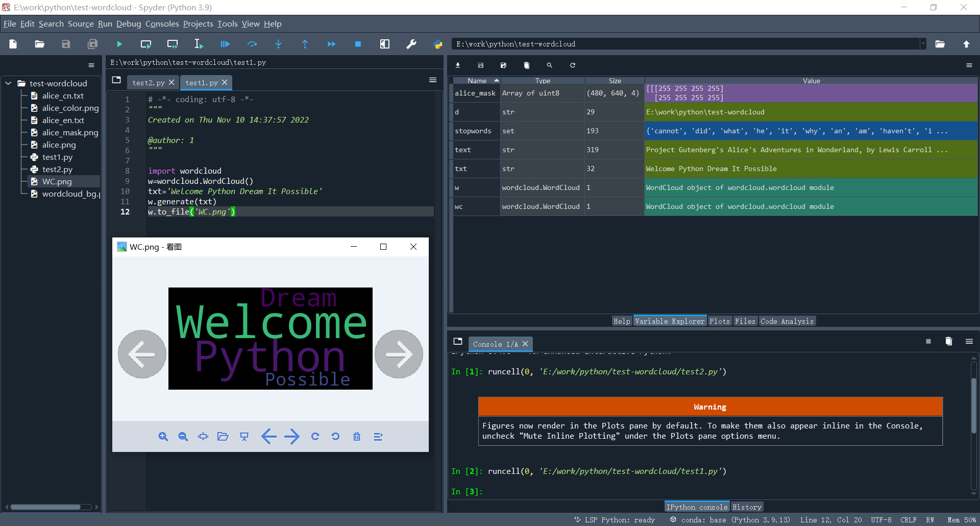Collapse the test-wordcloud project folder

(x=9, y=83)
